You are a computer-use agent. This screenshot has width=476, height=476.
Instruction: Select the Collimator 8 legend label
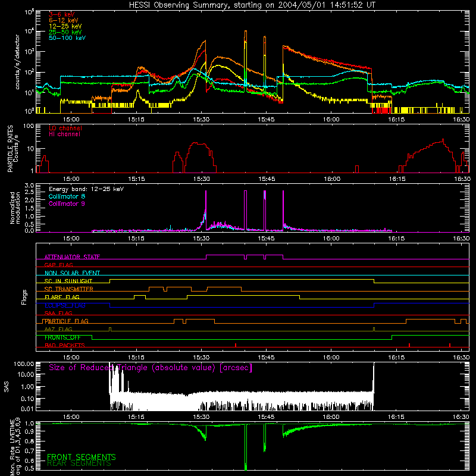point(67,196)
